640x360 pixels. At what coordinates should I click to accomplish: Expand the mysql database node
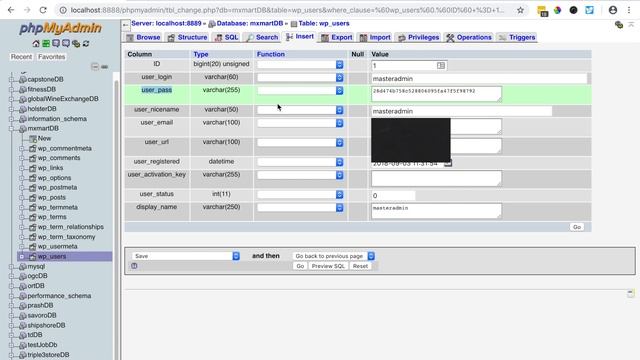(x=12, y=267)
